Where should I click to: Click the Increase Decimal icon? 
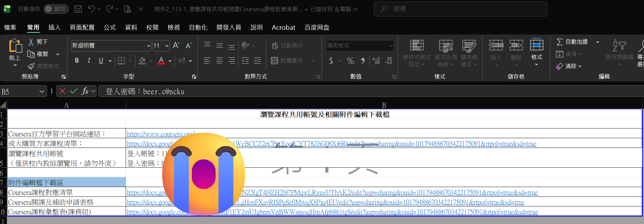[376, 60]
